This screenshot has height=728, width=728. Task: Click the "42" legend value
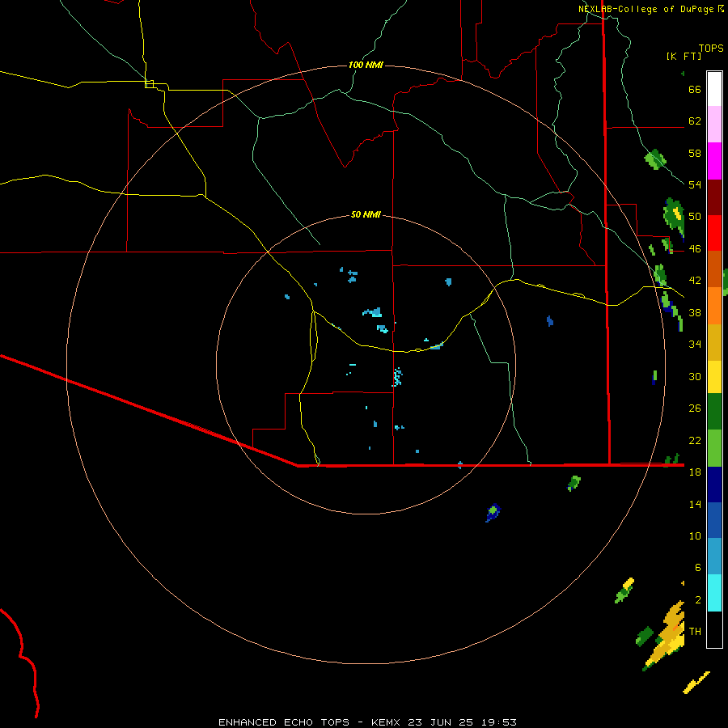pyautogui.click(x=695, y=281)
